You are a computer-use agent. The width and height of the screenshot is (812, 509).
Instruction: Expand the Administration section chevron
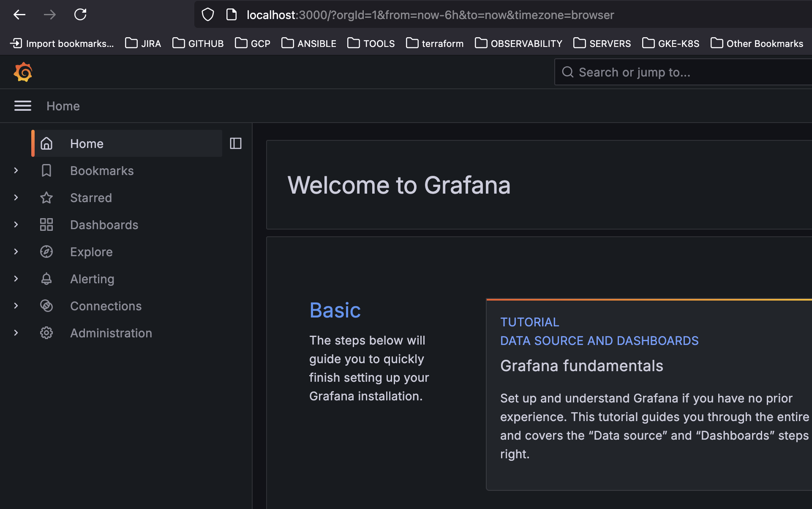point(16,333)
